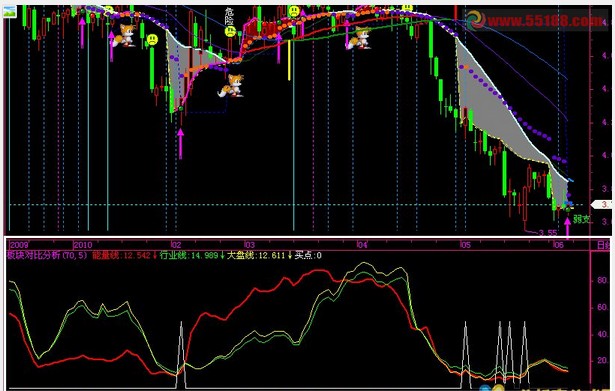The image size is (615, 391).
Task: Click the yellow 危险 danger face marker
Action: 230,31
